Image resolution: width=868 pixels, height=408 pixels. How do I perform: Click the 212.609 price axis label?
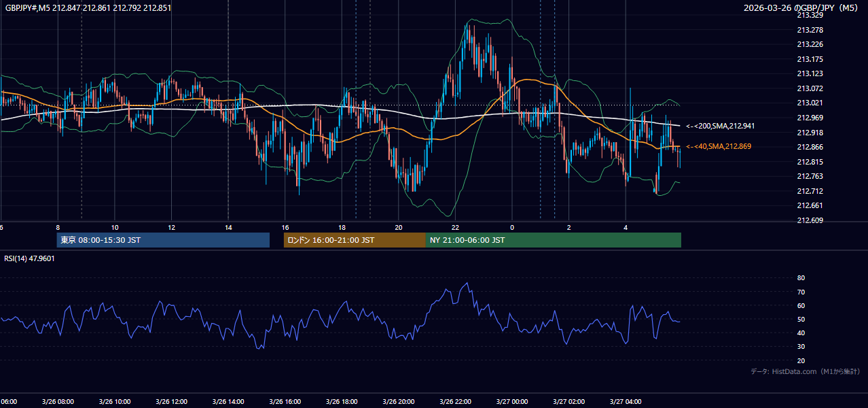(x=810, y=220)
